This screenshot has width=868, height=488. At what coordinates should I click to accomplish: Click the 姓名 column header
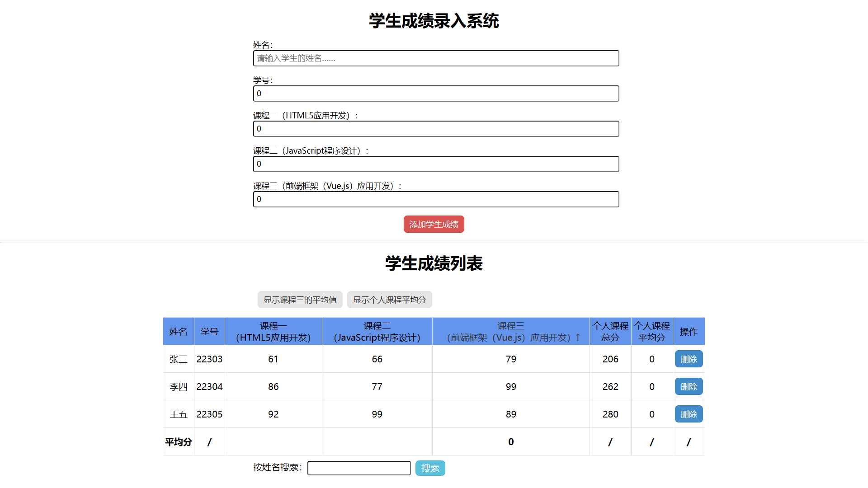[x=178, y=332]
